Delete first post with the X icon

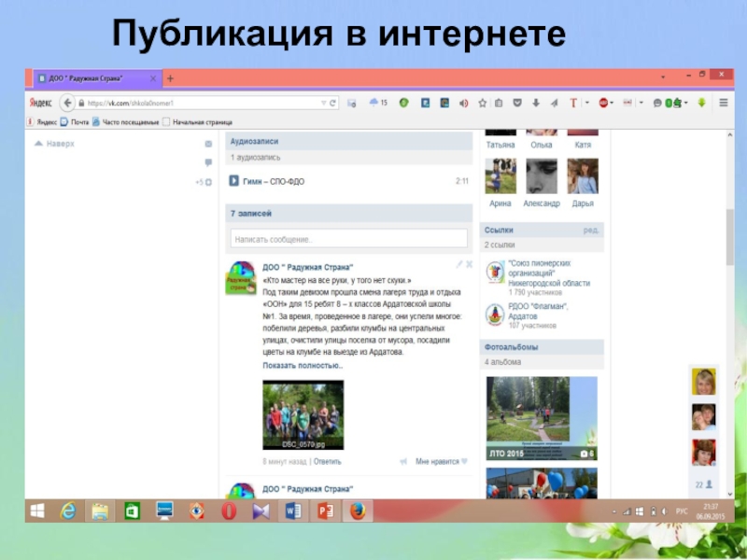tap(470, 266)
